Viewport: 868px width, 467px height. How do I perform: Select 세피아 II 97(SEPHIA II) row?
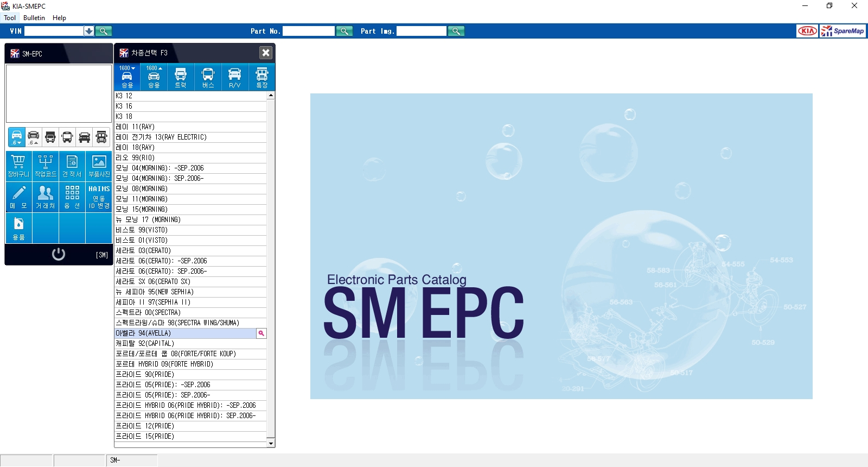tap(190, 302)
